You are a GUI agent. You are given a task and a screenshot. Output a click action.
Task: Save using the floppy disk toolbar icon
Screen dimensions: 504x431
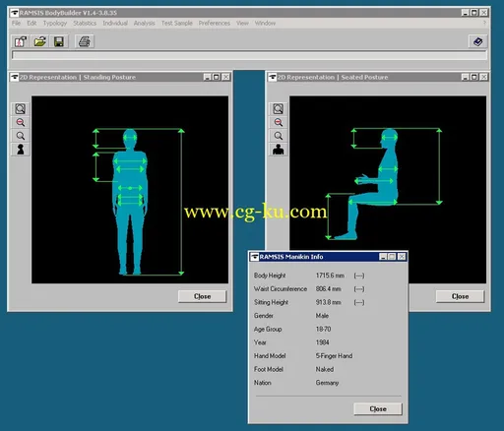coord(59,41)
